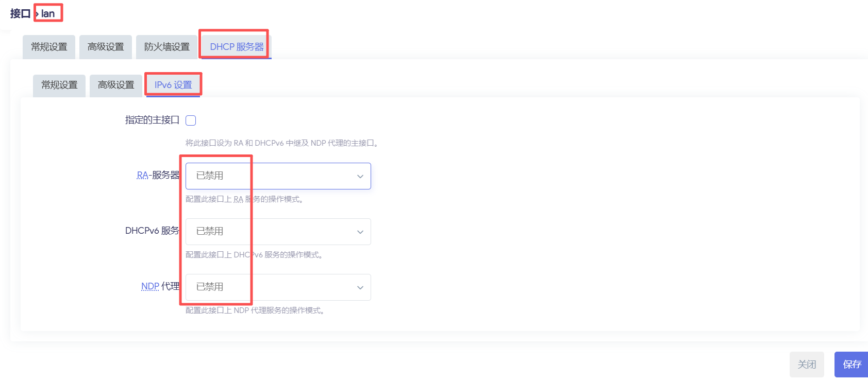The image size is (868, 381).
Task: Switch to 常规设置 sub-tab under DHCP
Action: (x=59, y=85)
